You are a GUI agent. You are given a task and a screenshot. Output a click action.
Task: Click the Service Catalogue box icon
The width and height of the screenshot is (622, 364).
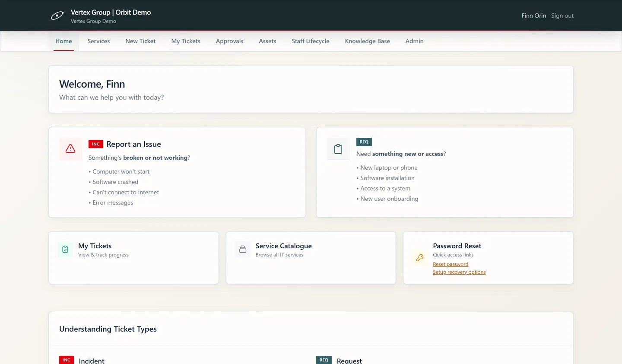click(243, 249)
